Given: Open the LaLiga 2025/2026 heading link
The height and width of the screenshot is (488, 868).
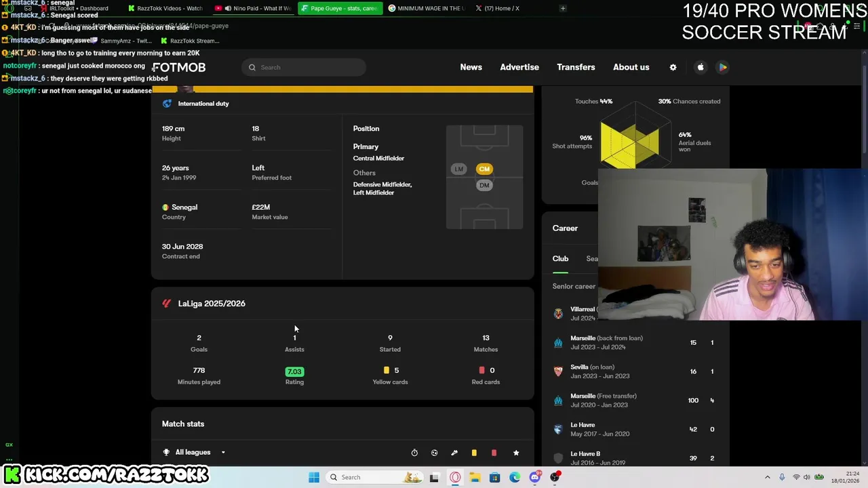Looking at the screenshot, I should 212,304.
